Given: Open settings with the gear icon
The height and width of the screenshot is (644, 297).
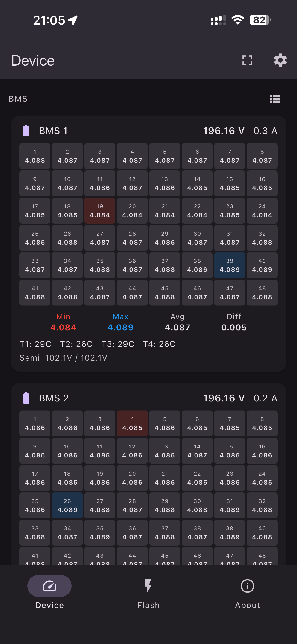Looking at the screenshot, I should (x=280, y=60).
